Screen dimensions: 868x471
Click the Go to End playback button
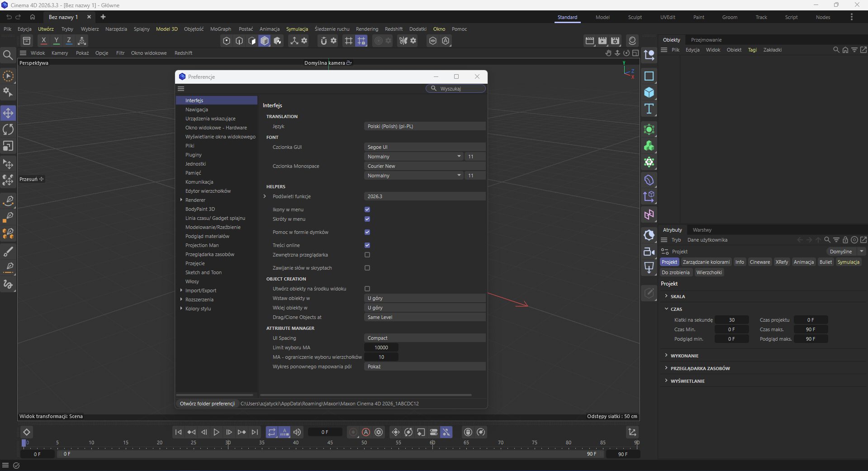click(x=255, y=432)
